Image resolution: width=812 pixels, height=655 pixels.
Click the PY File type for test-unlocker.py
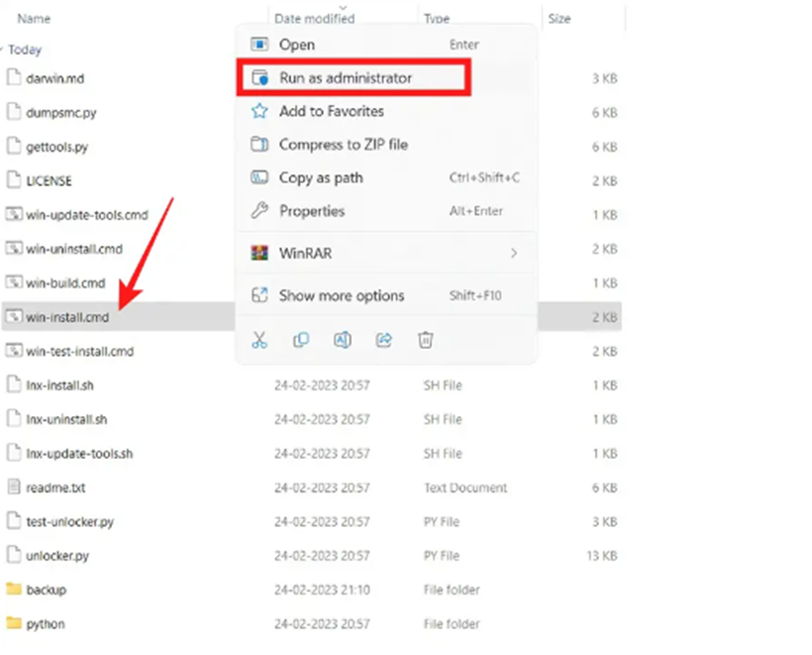click(442, 521)
